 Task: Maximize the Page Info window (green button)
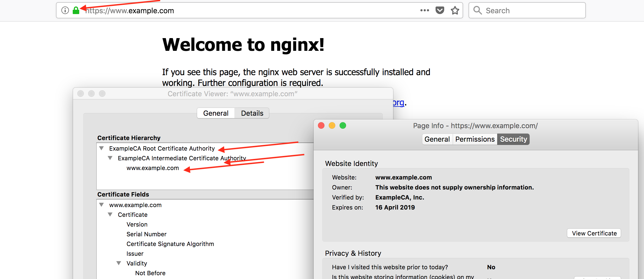(x=343, y=125)
